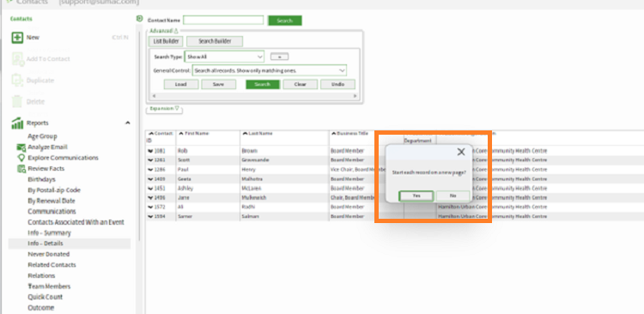Click the Load button

point(180,84)
